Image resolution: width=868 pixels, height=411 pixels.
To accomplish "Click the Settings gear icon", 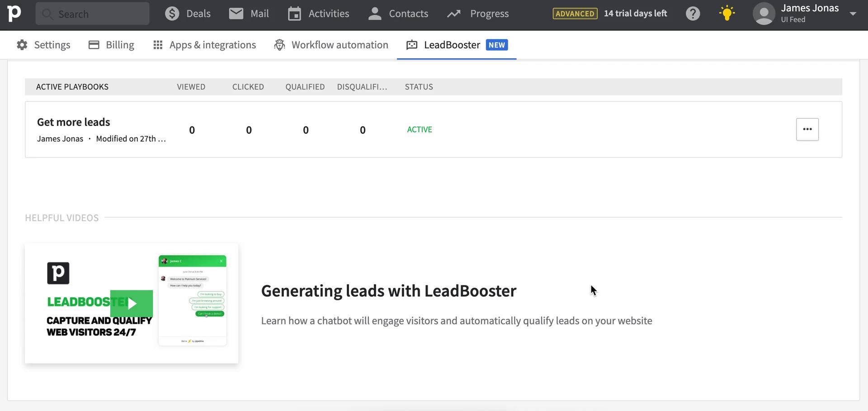I will (x=22, y=45).
